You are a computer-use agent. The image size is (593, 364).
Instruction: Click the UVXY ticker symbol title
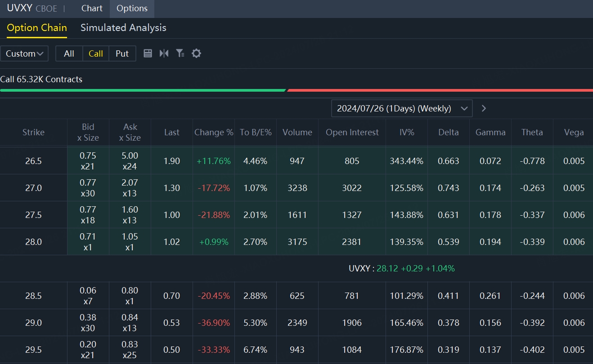19,8
